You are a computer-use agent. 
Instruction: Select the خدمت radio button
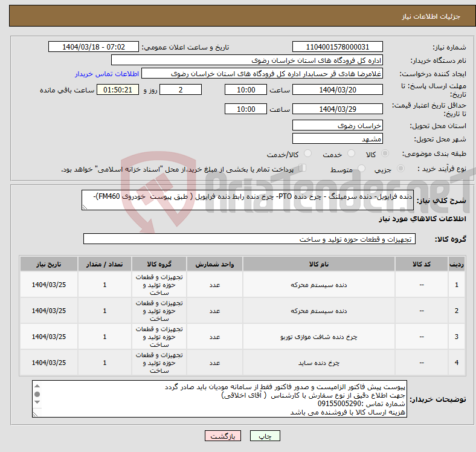351,153
